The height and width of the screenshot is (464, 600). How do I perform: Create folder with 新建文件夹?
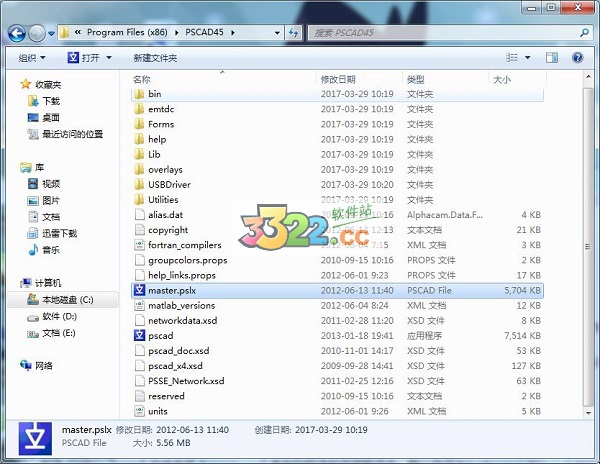155,58
